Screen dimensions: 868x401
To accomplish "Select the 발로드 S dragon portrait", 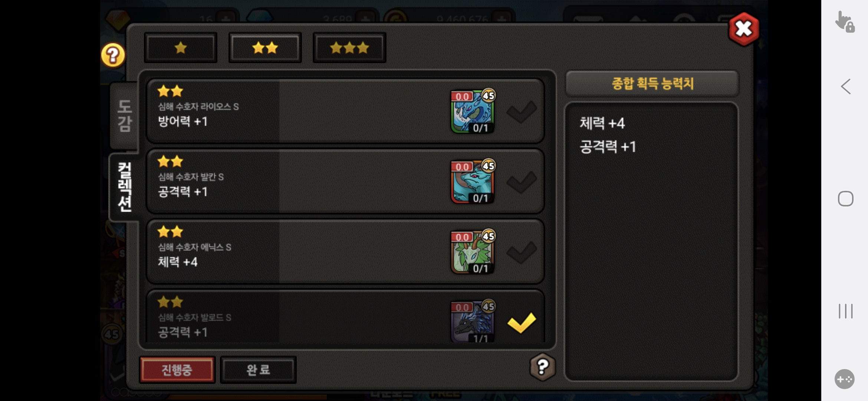I will (x=473, y=321).
